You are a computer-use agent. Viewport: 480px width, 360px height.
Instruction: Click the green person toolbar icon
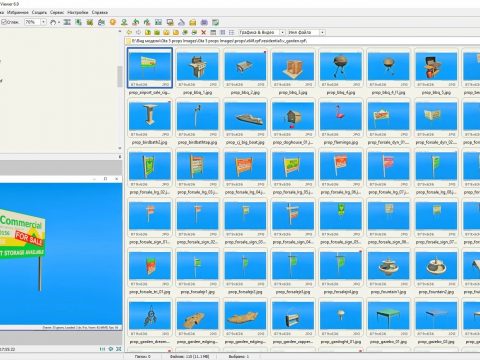[124, 22]
